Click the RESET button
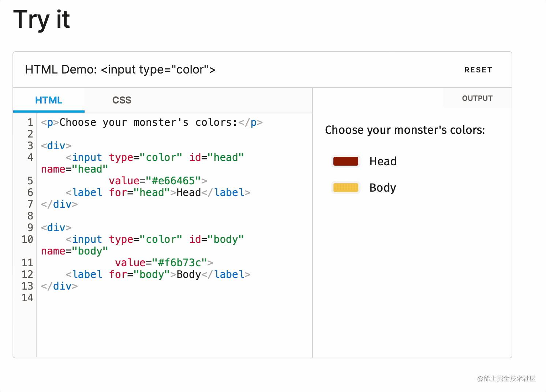 tap(478, 70)
